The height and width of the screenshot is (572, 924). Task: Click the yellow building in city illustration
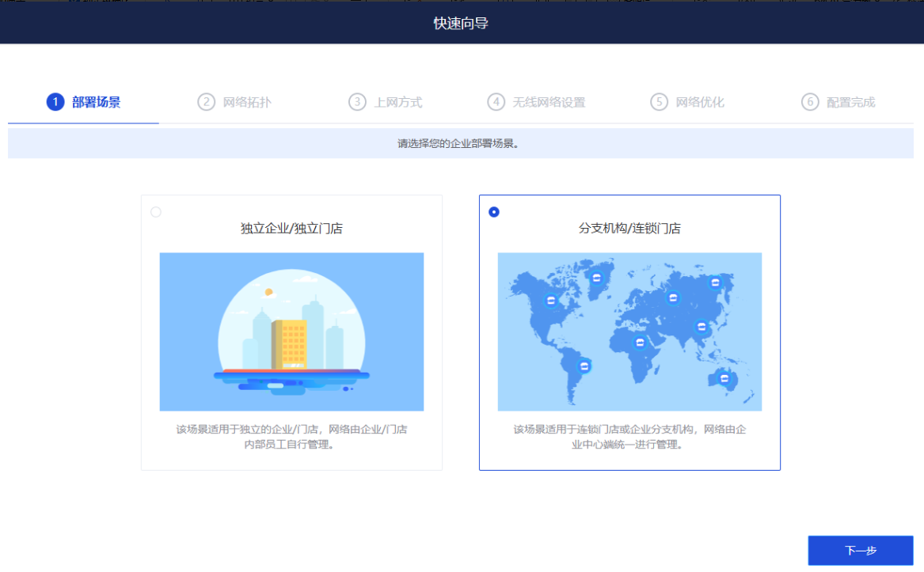(290, 344)
